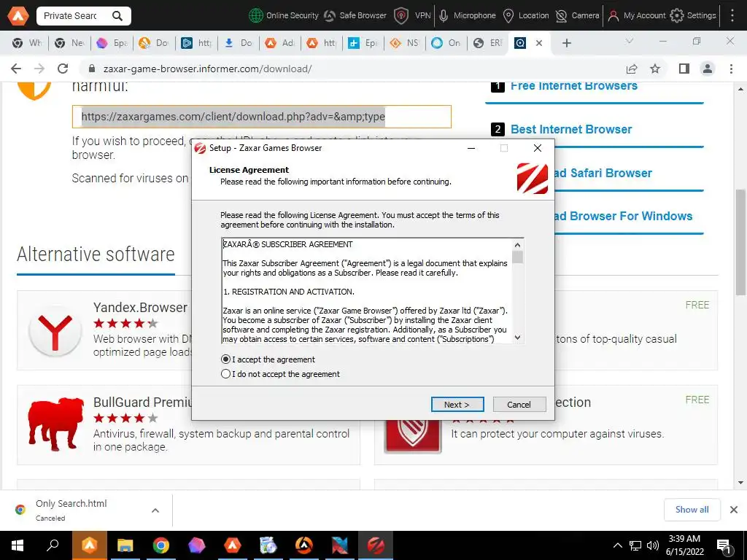
Task: Open the Safe Browser shortcut
Action: (355, 16)
